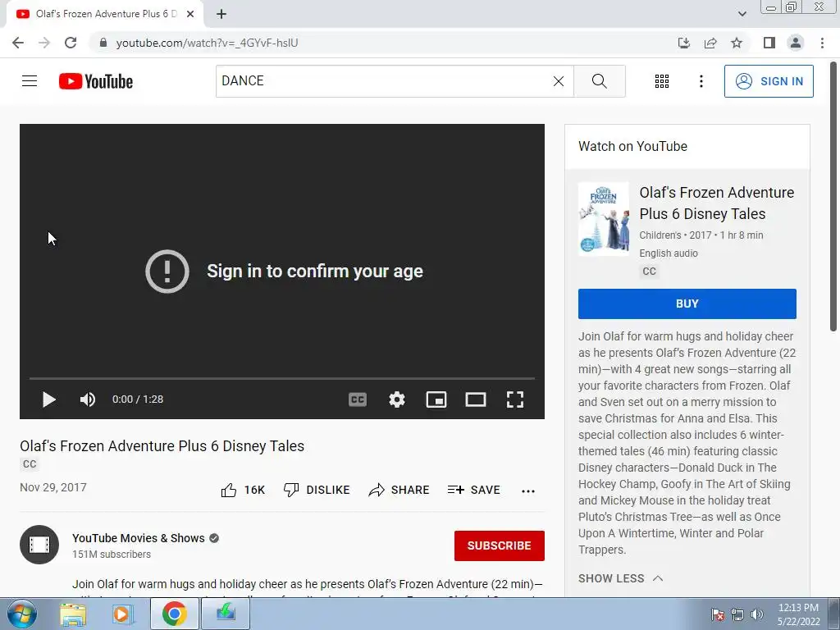
Task: Reload the current page
Action: click(x=71, y=43)
